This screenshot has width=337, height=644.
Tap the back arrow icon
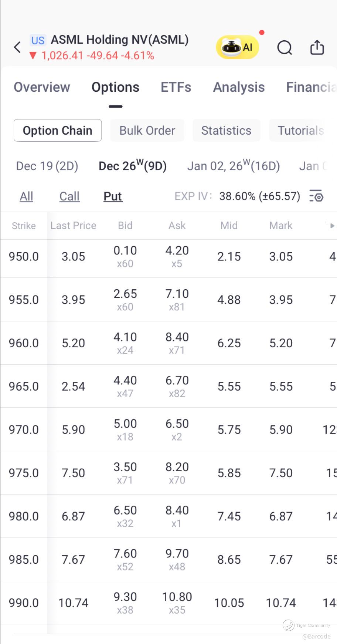17,47
